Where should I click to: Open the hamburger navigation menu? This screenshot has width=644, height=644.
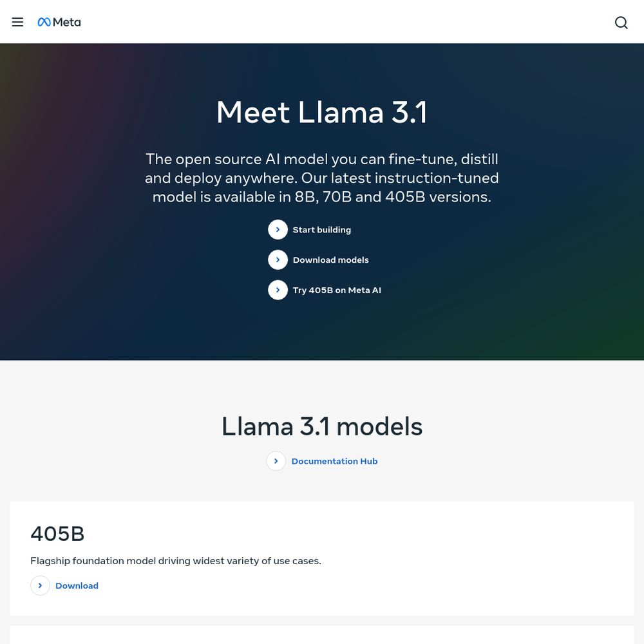17,22
